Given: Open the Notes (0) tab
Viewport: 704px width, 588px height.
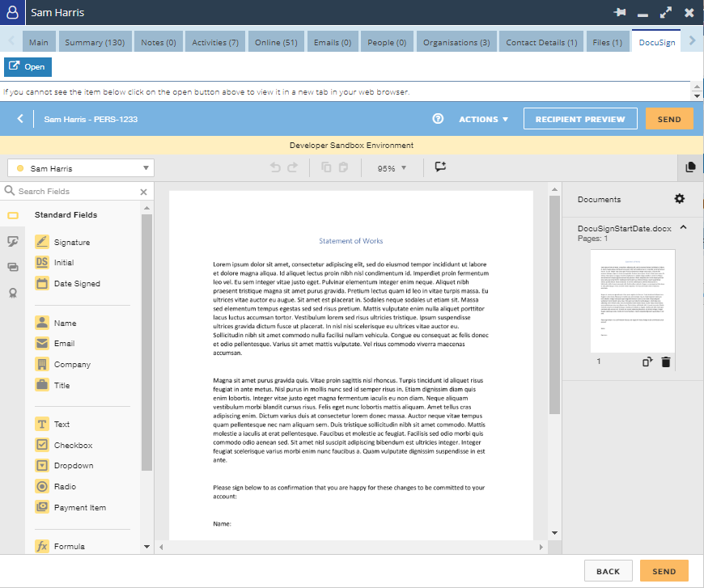Looking at the screenshot, I should [159, 42].
